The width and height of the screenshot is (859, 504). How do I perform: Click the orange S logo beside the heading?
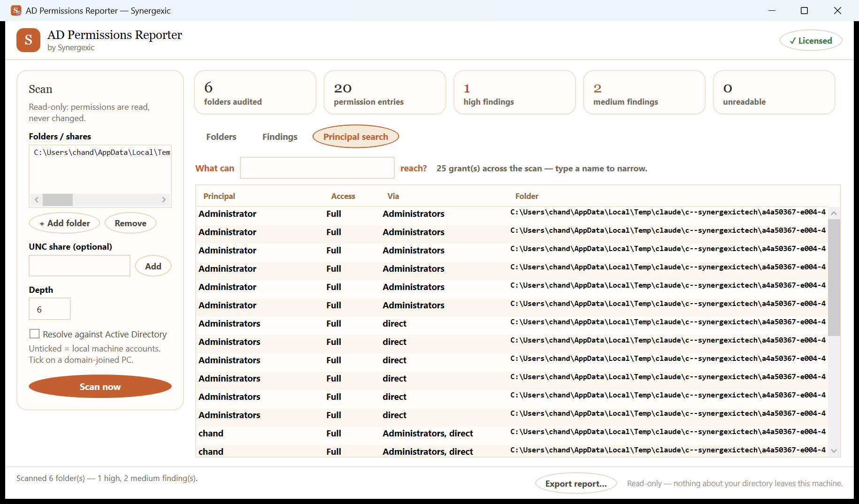(x=28, y=40)
